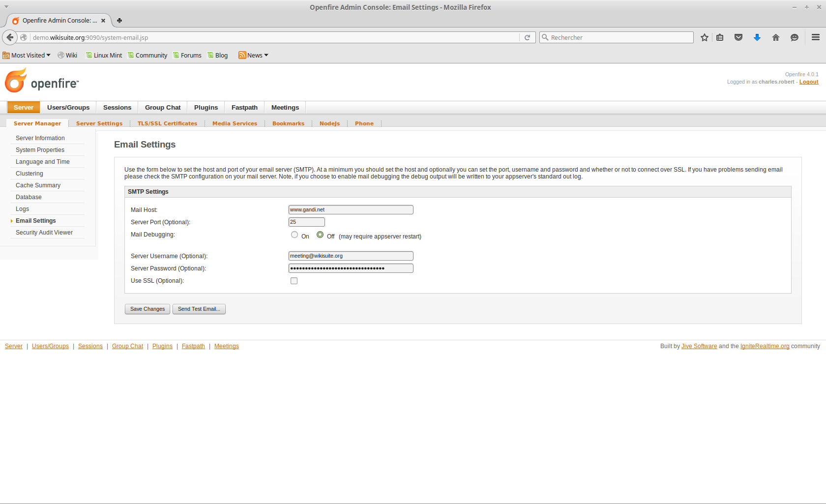This screenshot has width=826, height=504.
Task: Reload the page with the refresh icon
Action: coord(527,37)
